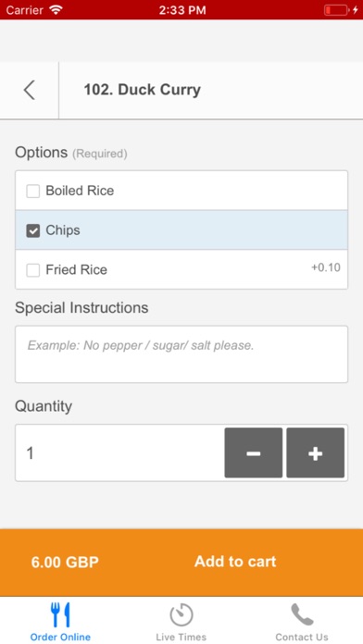Uncheck the Chips checkbox
This screenshot has width=363, height=644.
coord(33,230)
